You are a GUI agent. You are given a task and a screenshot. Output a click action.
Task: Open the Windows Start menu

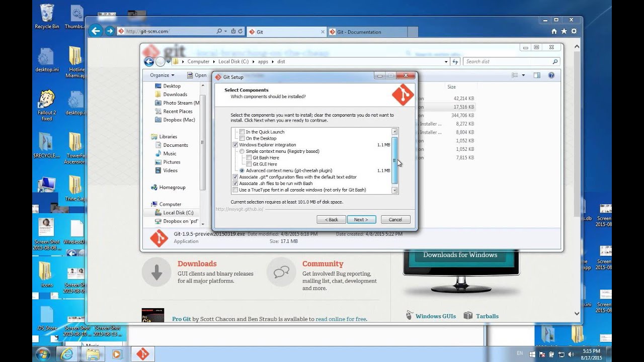click(43, 353)
